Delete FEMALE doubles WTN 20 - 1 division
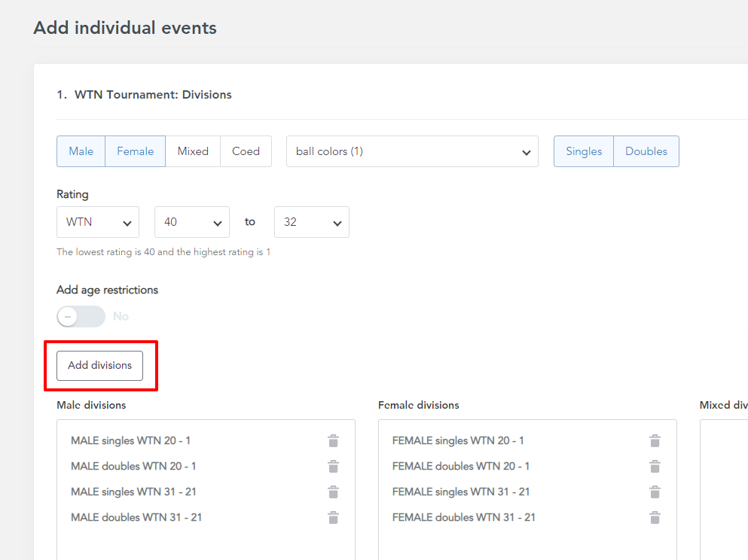 [655, 467]
